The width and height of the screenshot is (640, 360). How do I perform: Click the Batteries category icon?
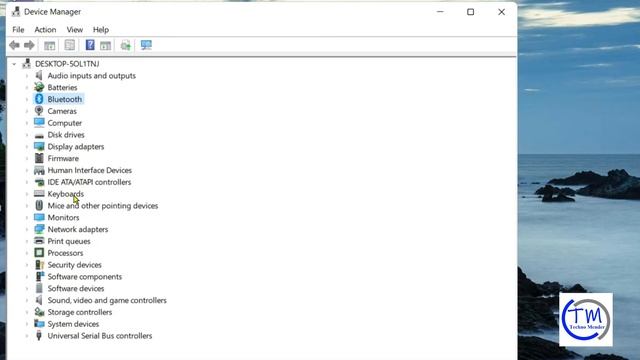point(39,87)
